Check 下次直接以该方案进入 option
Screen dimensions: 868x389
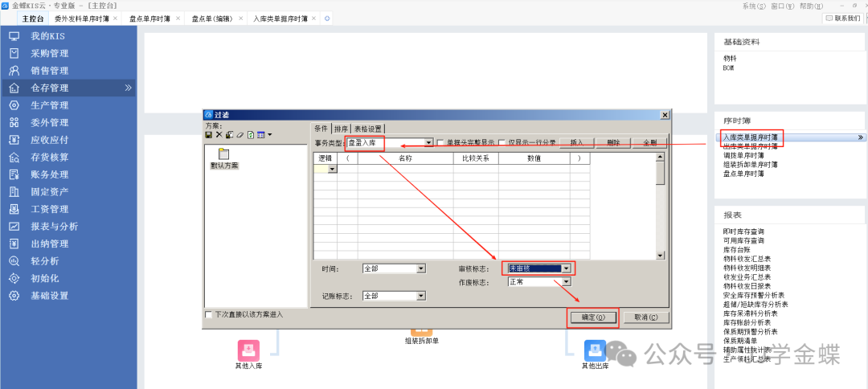[210, 314]
